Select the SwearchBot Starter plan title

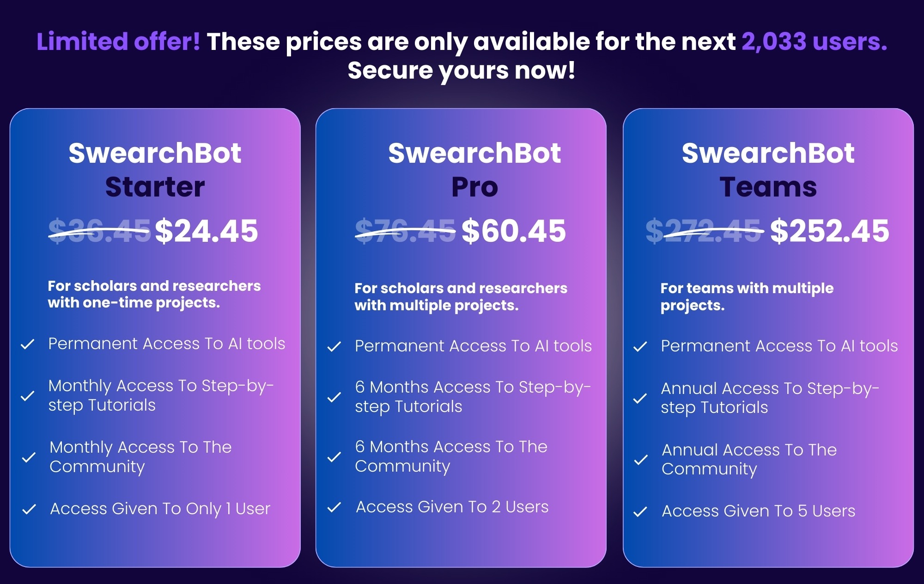[155, 170]
